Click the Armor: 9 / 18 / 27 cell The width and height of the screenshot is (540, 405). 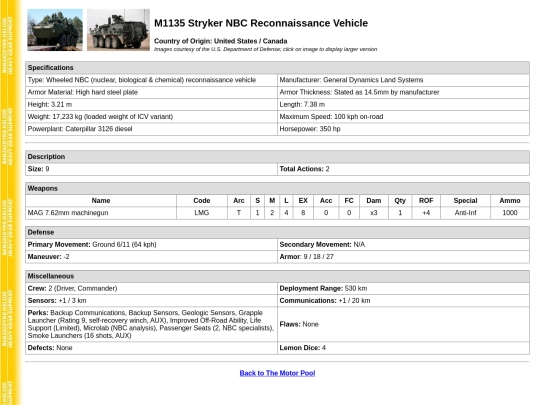[x=403, y=257]
